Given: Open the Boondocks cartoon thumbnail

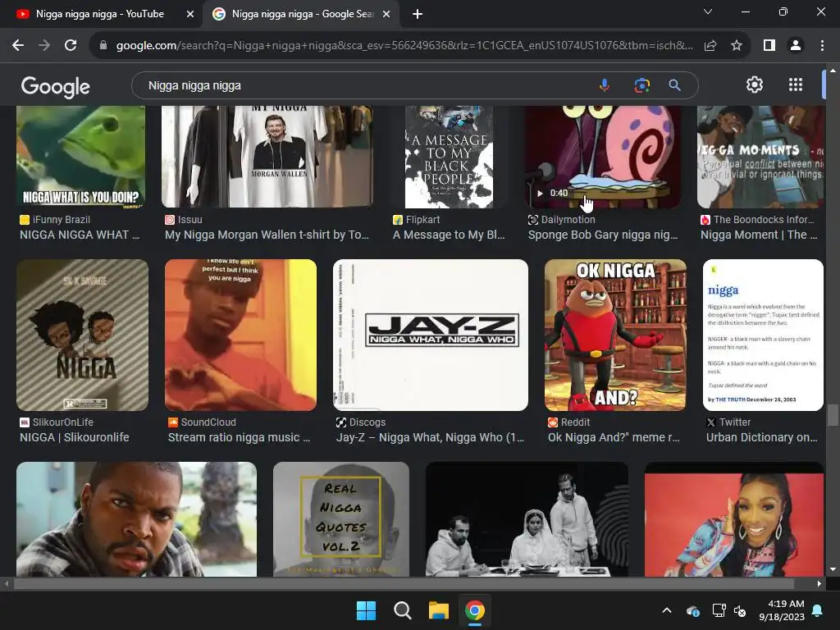Looking at the screenshot, I should coord(760,157).
